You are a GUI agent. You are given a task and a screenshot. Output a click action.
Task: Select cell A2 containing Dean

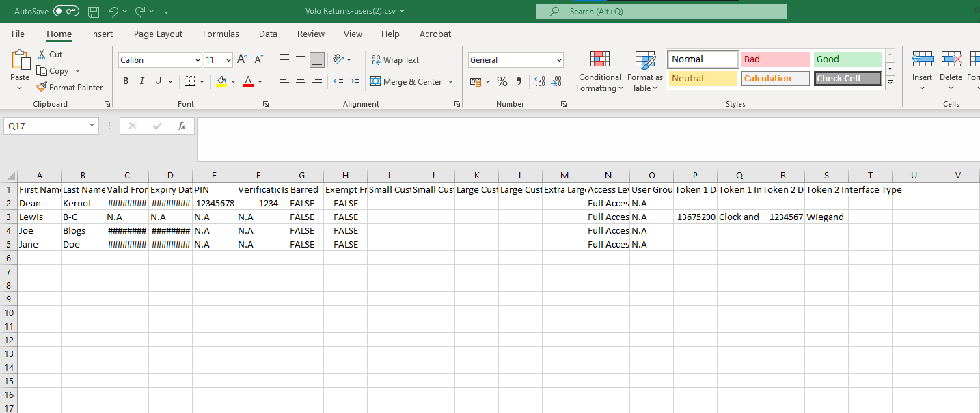39,203
